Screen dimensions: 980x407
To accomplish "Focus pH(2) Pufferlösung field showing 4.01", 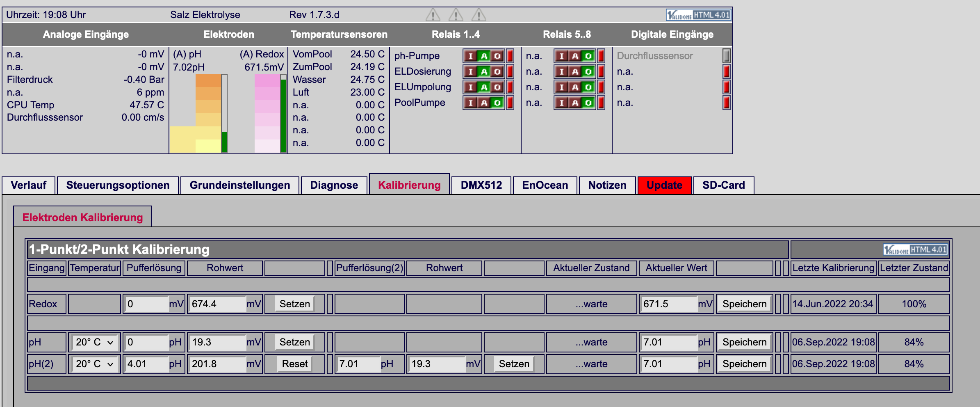I will (x=147, y=364).
